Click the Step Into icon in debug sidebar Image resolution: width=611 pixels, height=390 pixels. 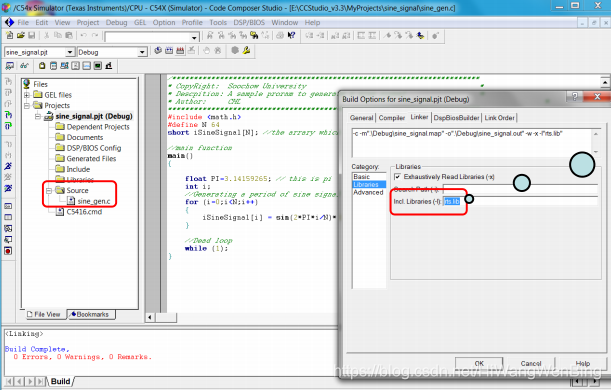[x=8, y=82]
